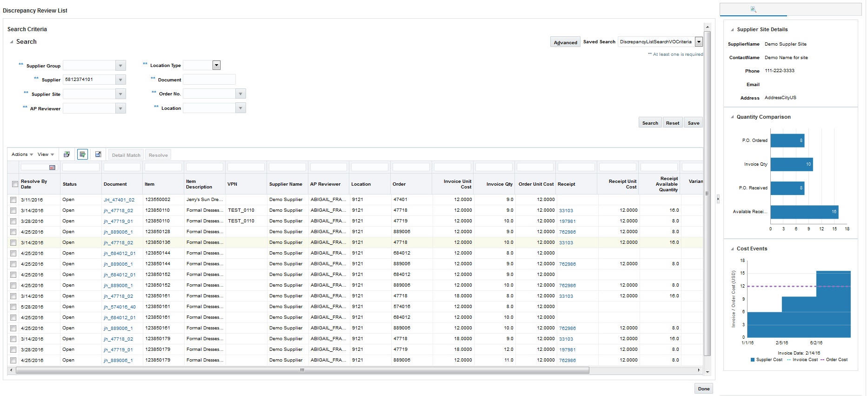Click the main panel scroll down arrow

708,372
